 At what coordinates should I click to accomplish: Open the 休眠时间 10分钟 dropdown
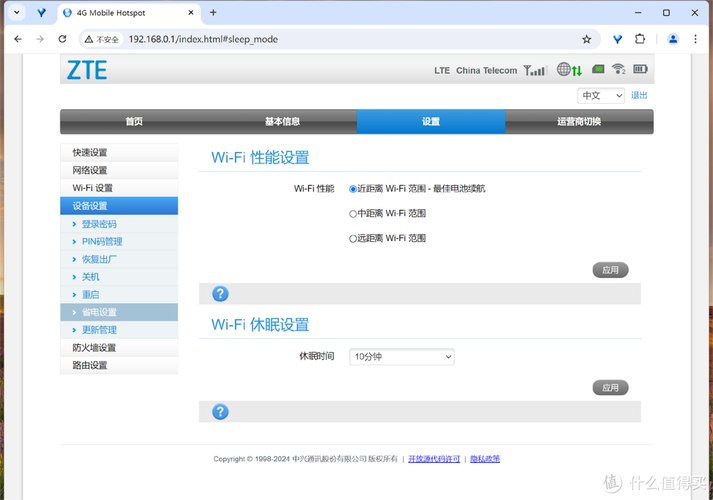click(402, 357)
